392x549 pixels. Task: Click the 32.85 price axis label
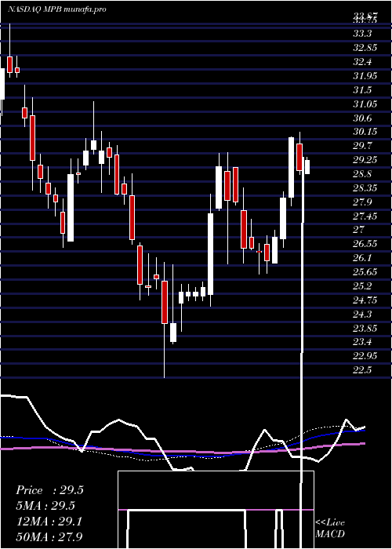pyautogui.click(x=365, y=48)
